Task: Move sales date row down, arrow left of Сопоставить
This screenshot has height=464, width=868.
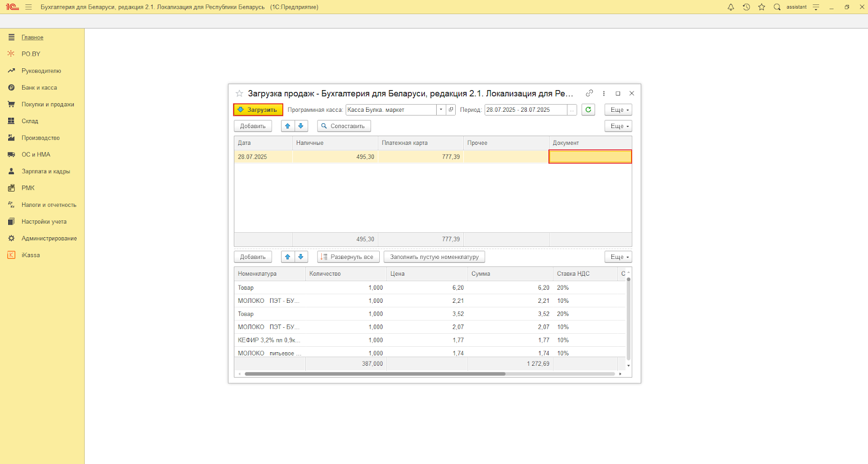Action: pyautogui.click(x=301, y=126)
